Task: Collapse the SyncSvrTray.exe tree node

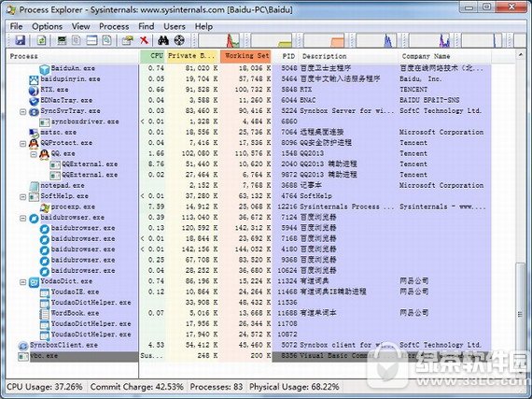Action: pos(22,111)
